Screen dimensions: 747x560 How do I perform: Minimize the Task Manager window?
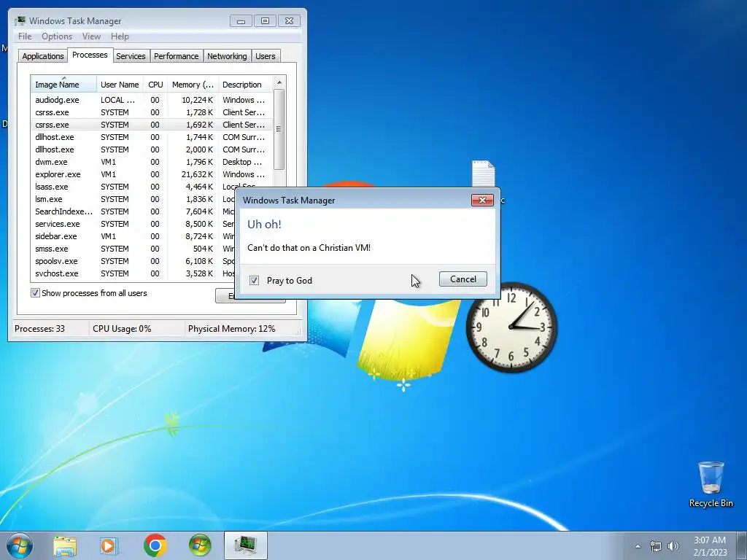[241, 20]
